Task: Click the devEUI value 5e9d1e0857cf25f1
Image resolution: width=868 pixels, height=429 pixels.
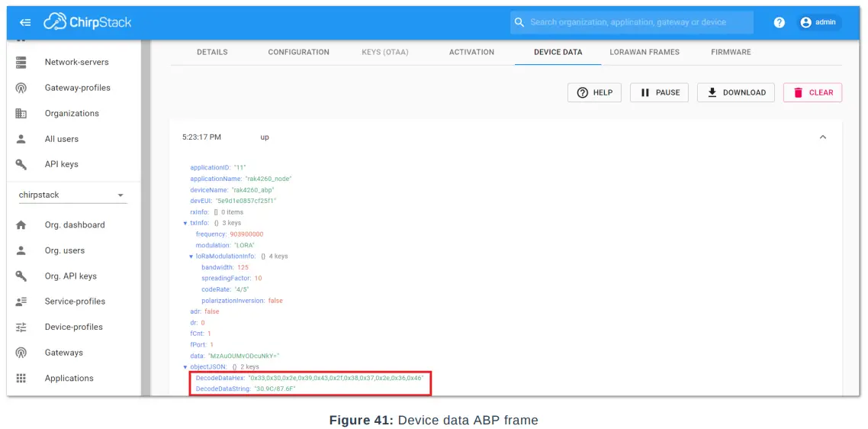Action: (246, 201)
